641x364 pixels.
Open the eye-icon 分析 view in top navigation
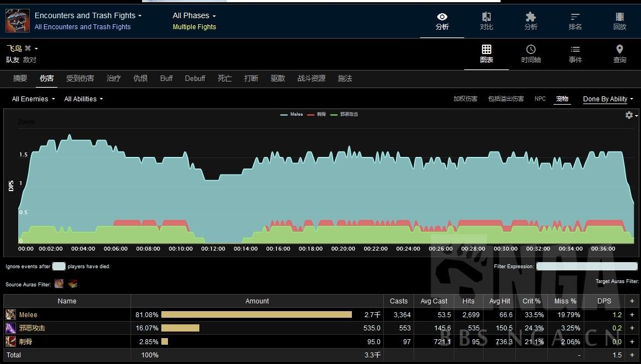pyautogui.click(x=442, y=21)
